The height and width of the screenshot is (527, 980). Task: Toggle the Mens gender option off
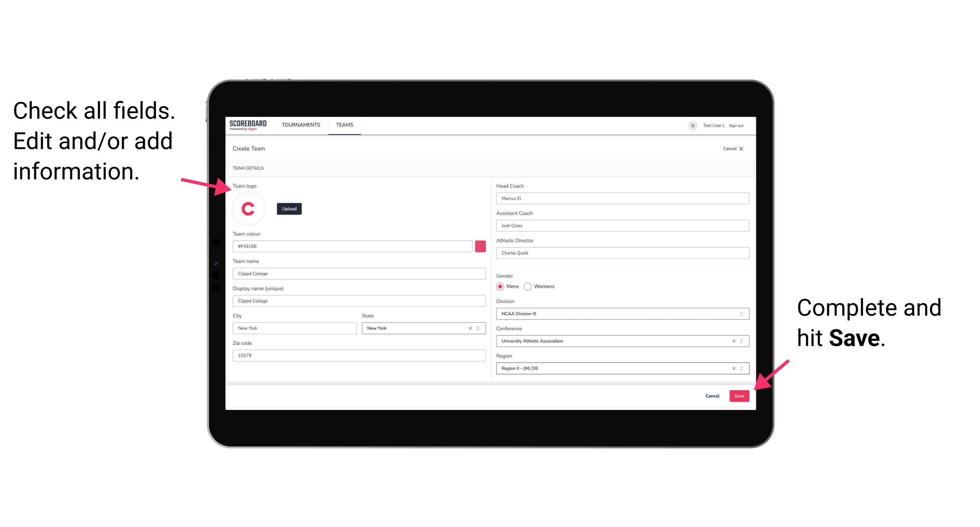[x=501, y=286]
